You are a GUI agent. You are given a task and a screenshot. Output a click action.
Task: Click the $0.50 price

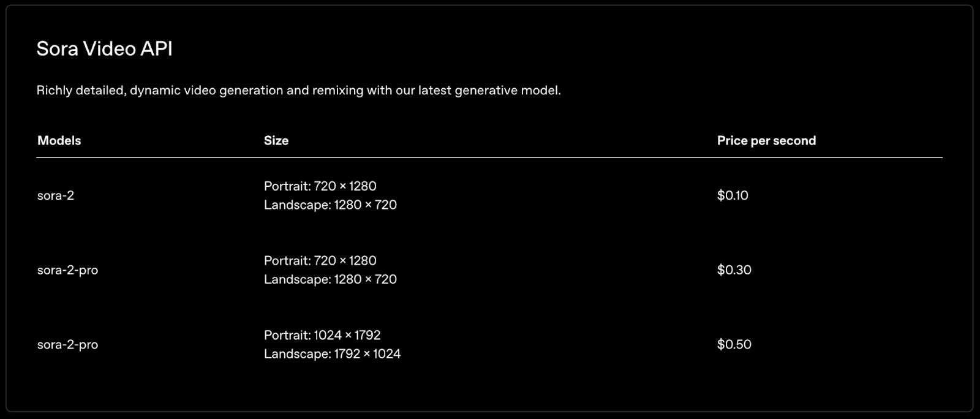click(734, 345)
